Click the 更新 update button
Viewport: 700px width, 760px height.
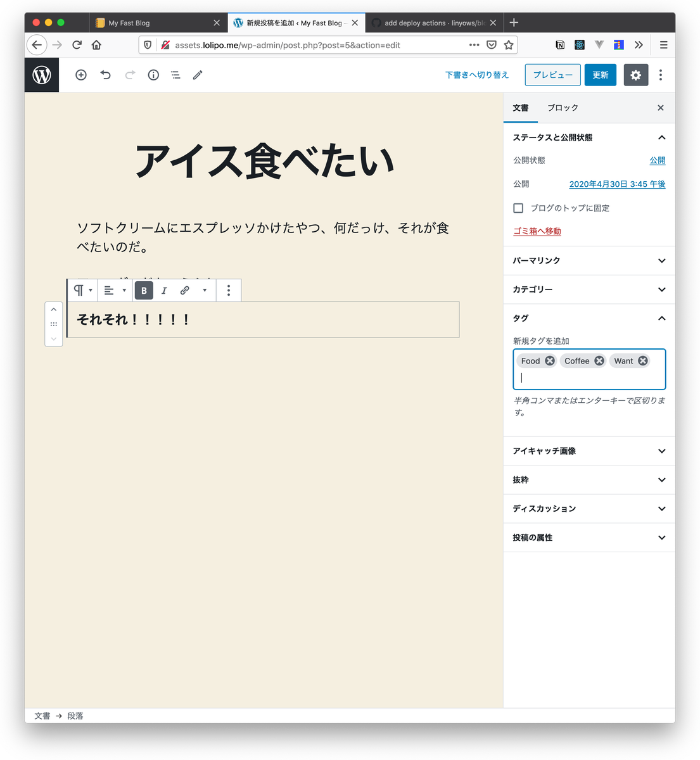[x=600, y=75]
